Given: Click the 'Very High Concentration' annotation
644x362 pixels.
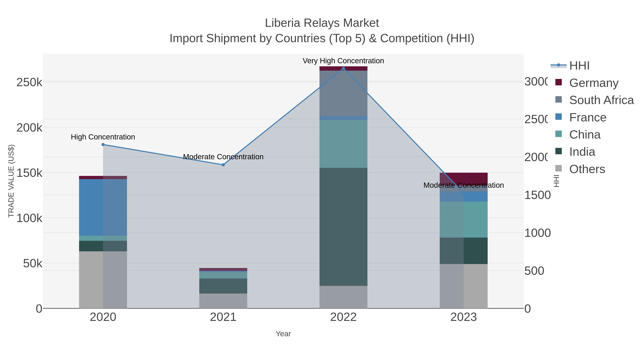Looking at the screenshot, I should point(343,61).
